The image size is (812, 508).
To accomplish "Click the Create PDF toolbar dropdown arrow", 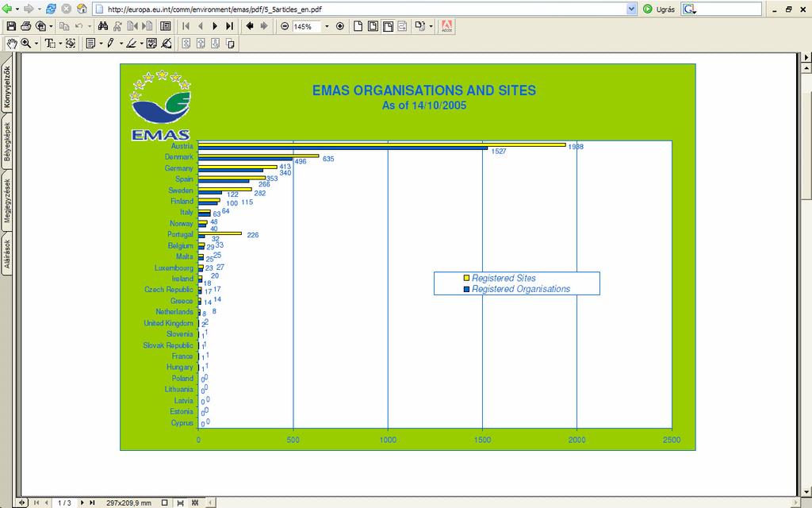I will (431, 26).
